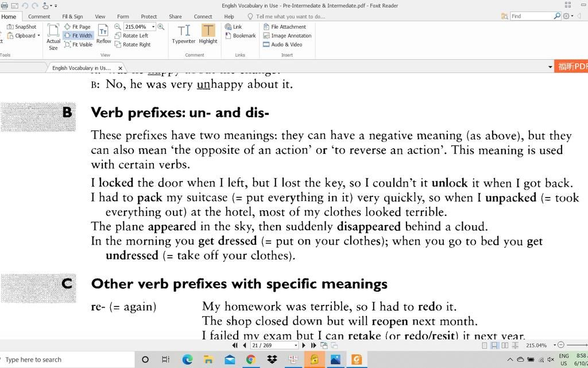This screenshot has height=368, width=588.
Task: Go to first page button
Action: click(235, 345)
